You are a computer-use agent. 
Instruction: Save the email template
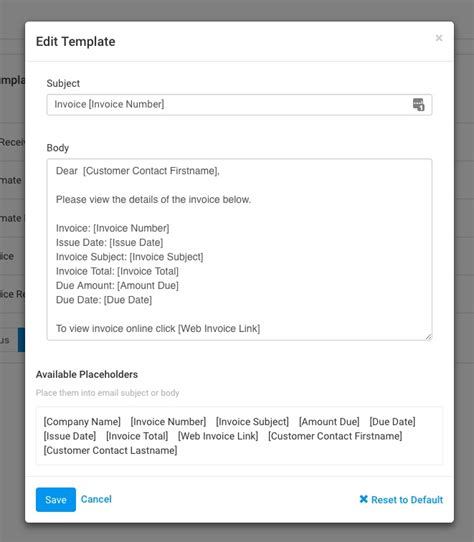pos(56,499)
